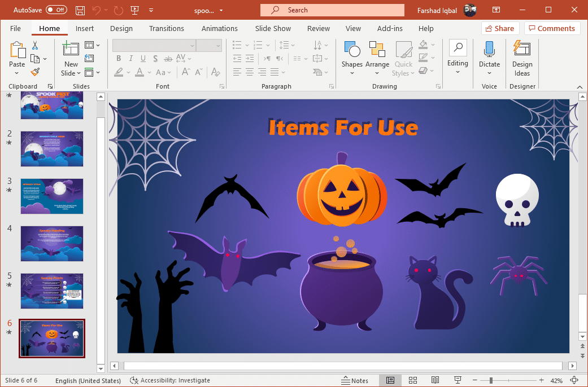Viewport: 588px width, 387px height.
Task: Open the Comments pane button
Action: 551,29
